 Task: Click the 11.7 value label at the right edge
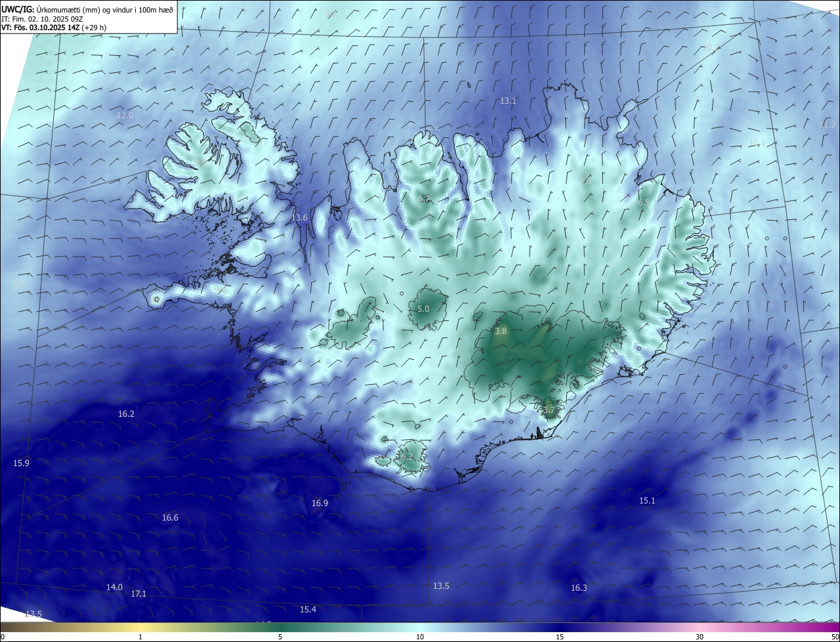pyautogui.click(x=828, y=125)
